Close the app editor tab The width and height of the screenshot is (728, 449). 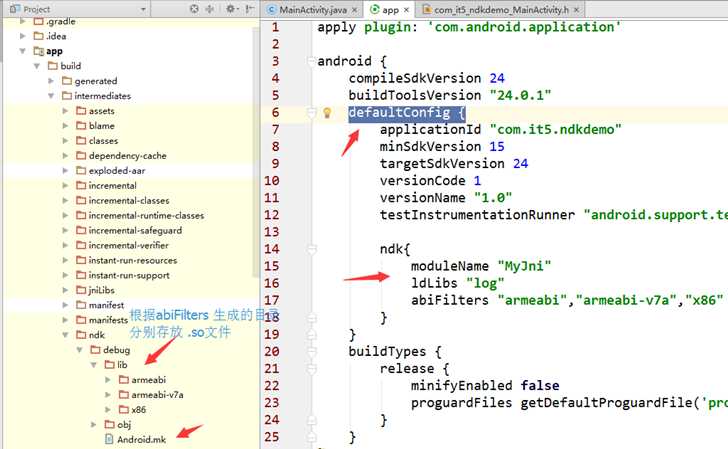tap(406, 9)
